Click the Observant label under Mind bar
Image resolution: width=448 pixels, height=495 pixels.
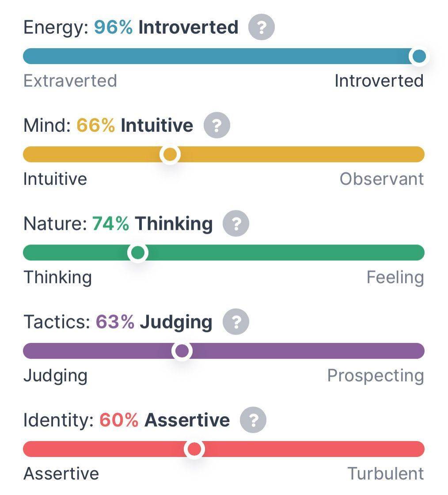[382, 179]
